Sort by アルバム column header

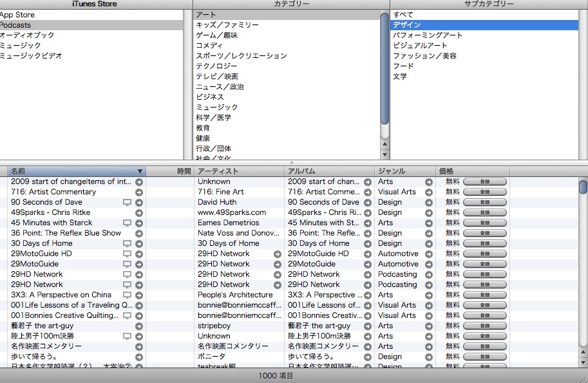click(330, 171)
